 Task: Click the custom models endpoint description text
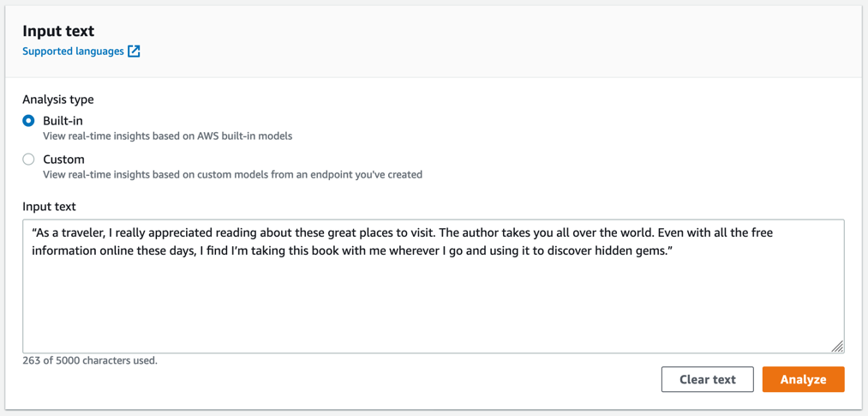point(232,175)
